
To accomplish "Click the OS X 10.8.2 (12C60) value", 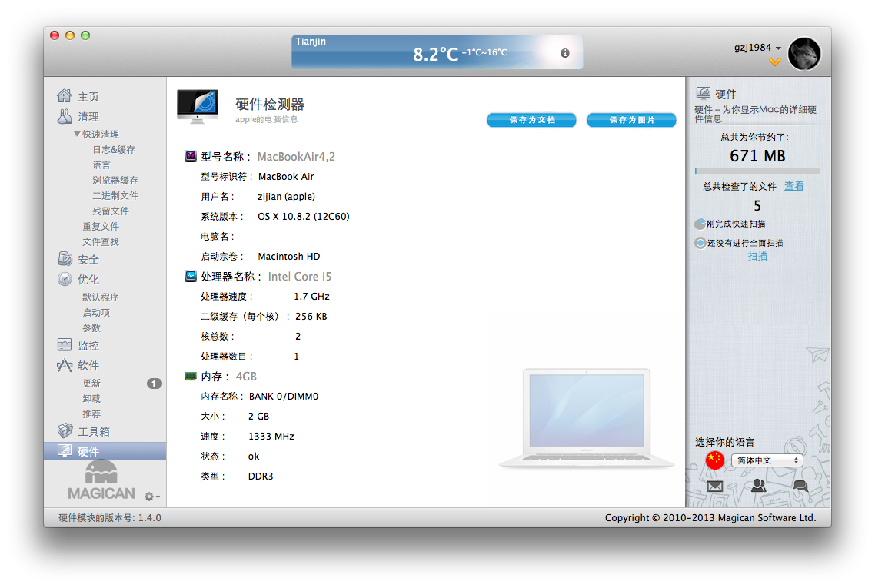I will (304, 217).
